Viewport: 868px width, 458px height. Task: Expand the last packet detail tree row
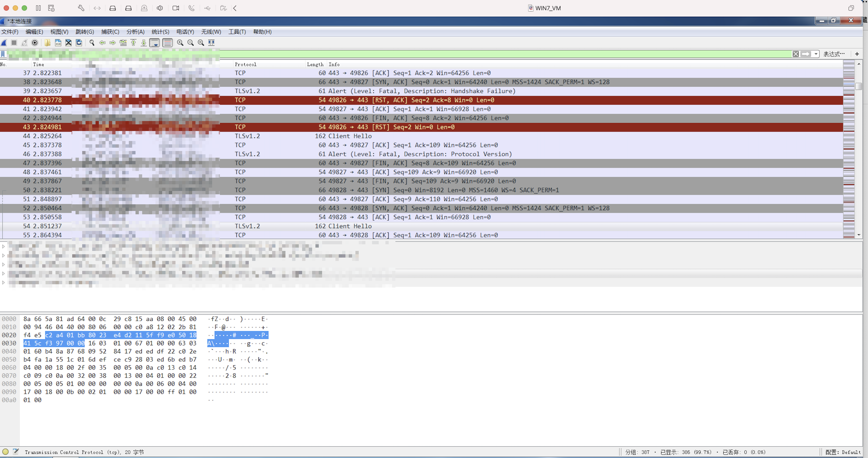3,283
